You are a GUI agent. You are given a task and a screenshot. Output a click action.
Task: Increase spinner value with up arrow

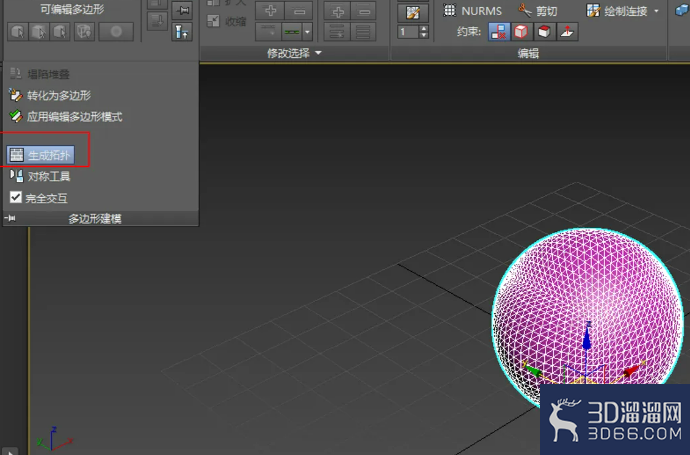tap(424, 29)
